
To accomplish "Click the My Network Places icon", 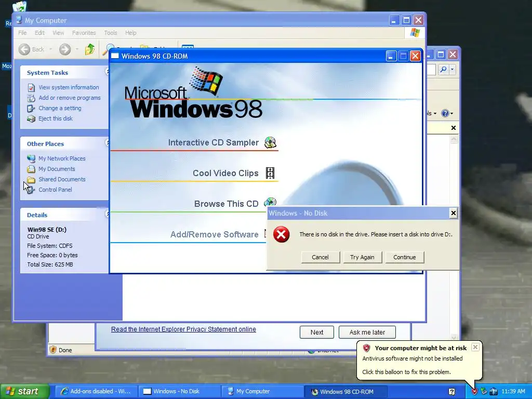I will [x=31, y=158].
